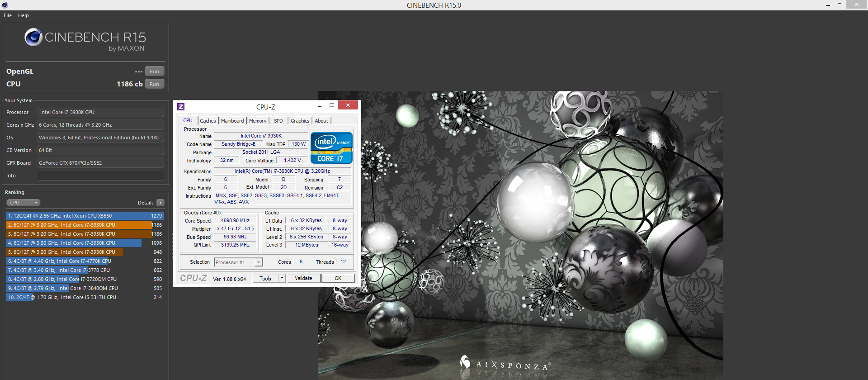Close the CPU-Z window

(348, 105)
